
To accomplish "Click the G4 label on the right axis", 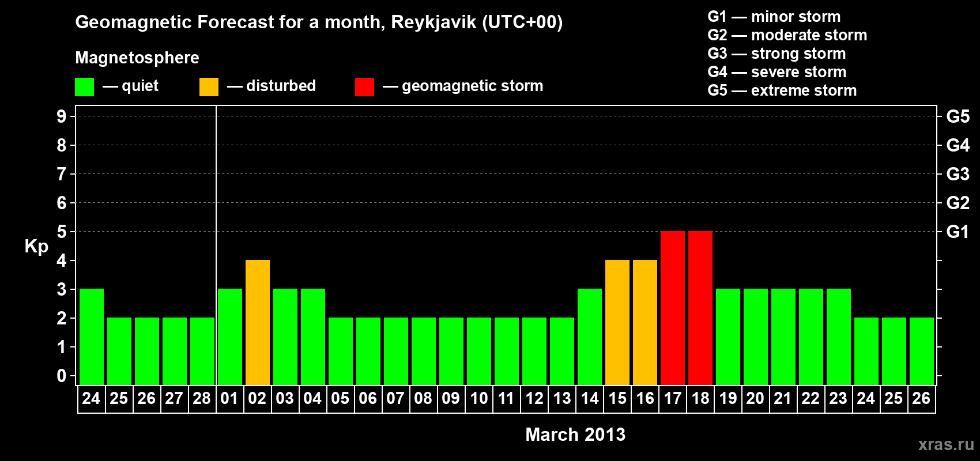I will [958, 145].
